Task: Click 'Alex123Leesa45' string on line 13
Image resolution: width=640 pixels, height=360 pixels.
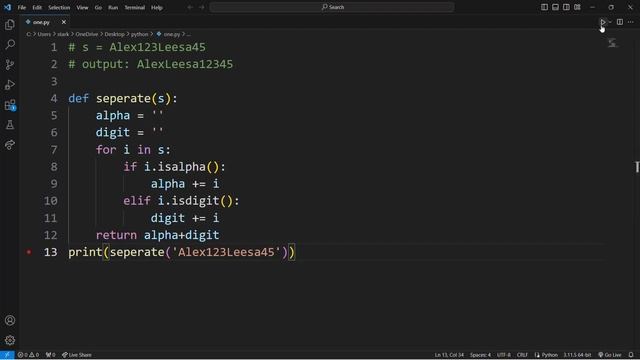Action: pyautogui.click(x=226, y=252)
